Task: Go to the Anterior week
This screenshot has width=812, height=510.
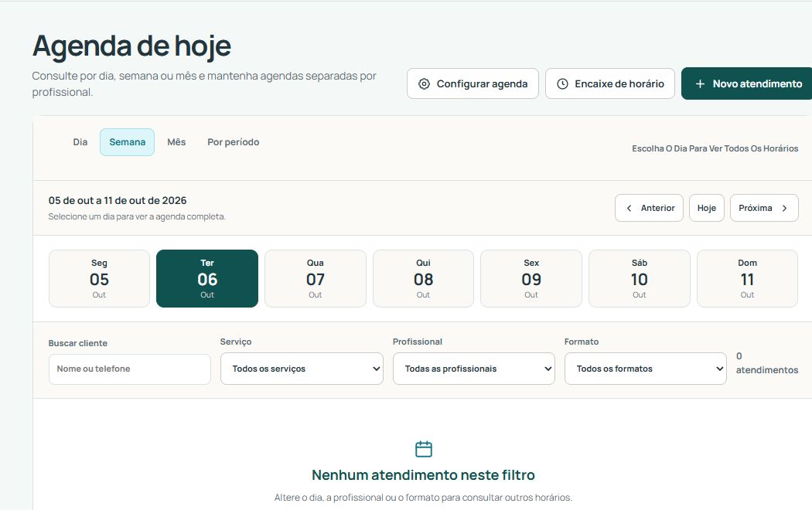Action: [x=650, y=208]
